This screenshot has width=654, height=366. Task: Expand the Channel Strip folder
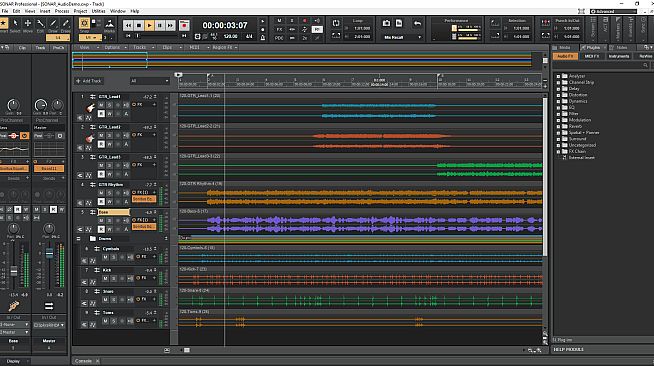[x=558, y=83]
